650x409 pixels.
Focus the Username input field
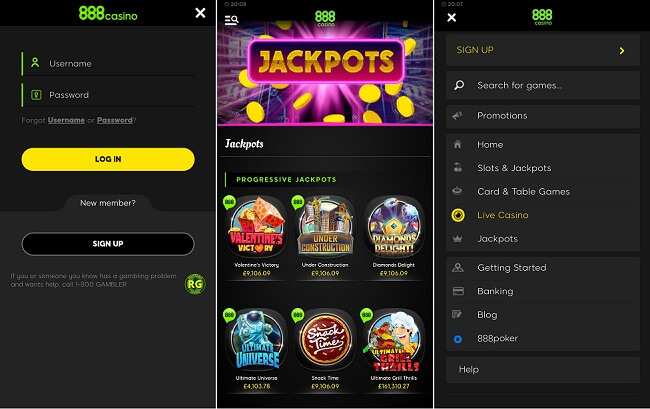pos(109,63)
